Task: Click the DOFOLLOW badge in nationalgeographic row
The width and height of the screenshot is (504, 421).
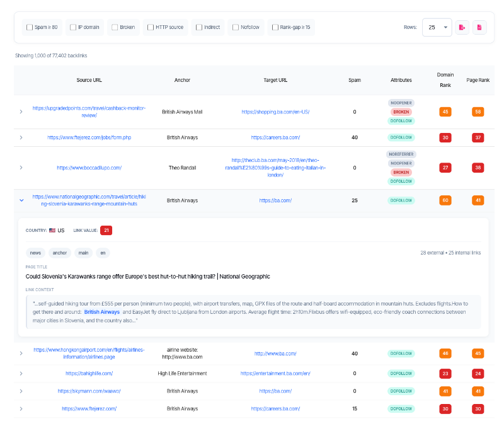Action: (401, 200)
